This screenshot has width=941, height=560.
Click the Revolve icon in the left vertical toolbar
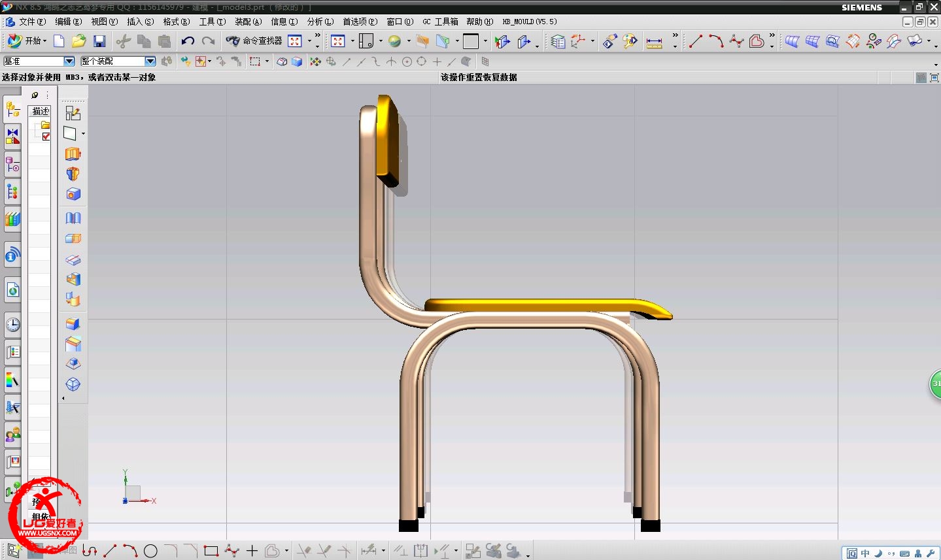click(x=73, y=174)
